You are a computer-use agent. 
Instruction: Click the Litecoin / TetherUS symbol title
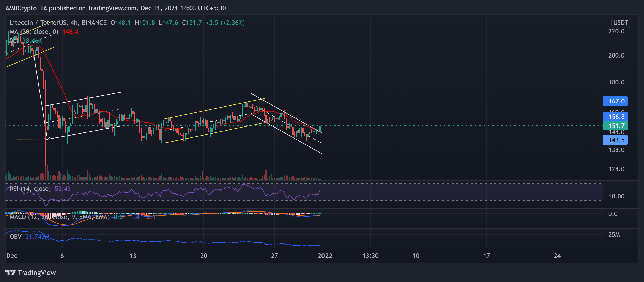click(x=38, y=22)
